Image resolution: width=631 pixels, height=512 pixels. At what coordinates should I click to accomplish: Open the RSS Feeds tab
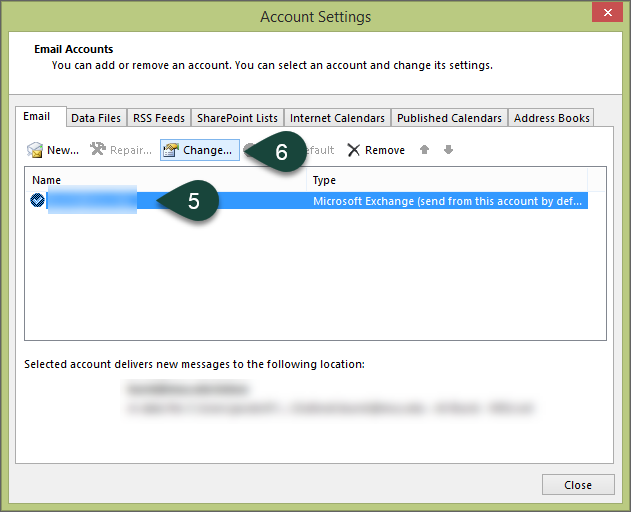[x=159, y=118]
